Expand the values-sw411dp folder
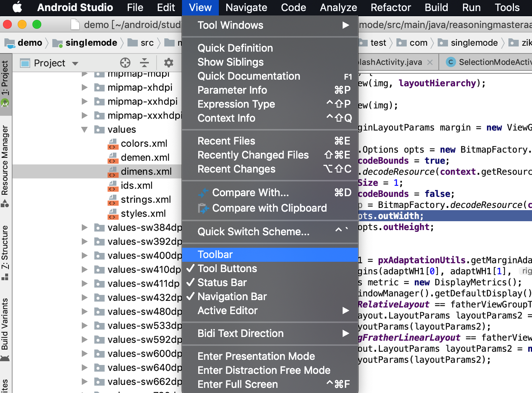 85,284
